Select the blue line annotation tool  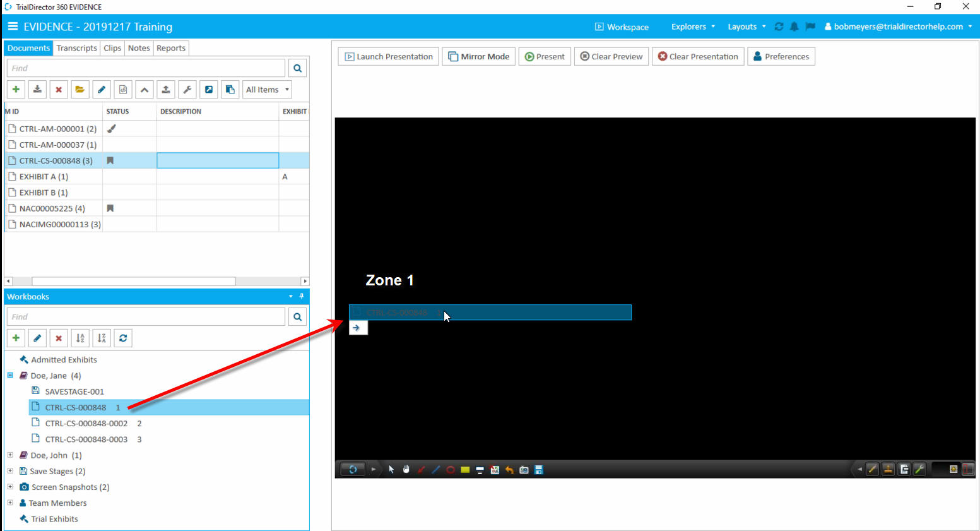(436, 470)
